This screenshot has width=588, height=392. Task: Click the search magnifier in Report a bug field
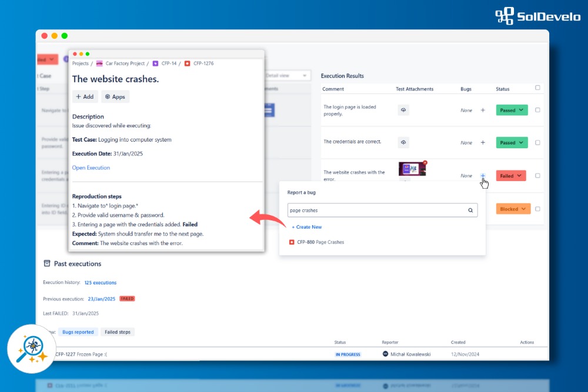[470, 210]
